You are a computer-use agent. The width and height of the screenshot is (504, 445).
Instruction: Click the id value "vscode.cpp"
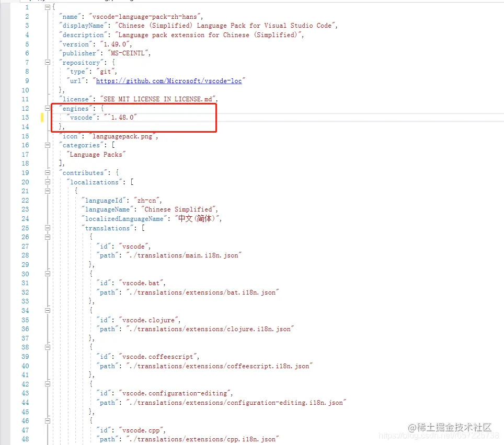coord(141,430)
